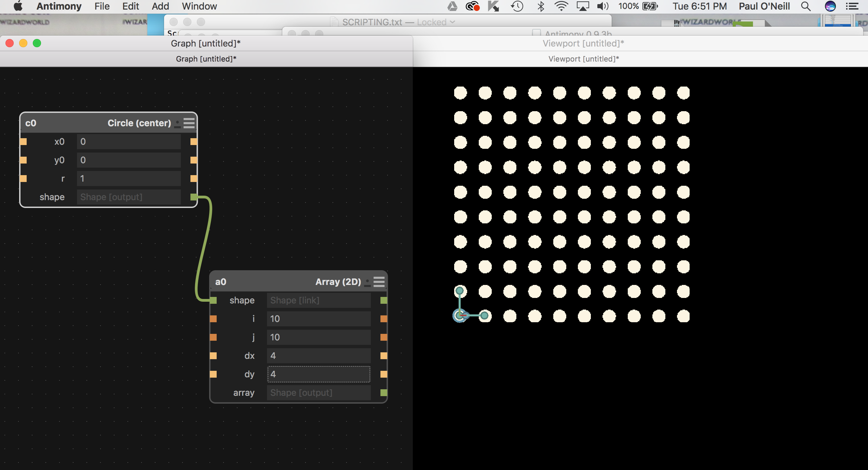
Task: Click the origin handle in the viewport
Action: pyautogui.click(x=460, y=315)
